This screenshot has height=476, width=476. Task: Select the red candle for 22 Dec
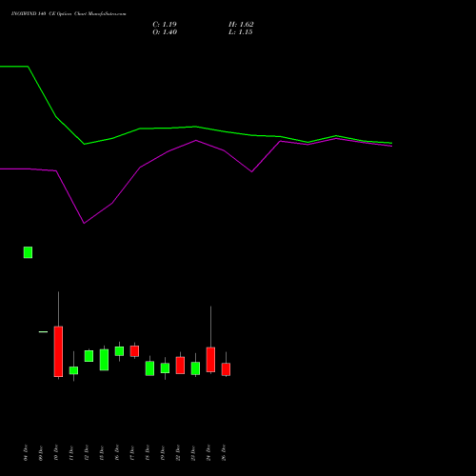[180, 366]
